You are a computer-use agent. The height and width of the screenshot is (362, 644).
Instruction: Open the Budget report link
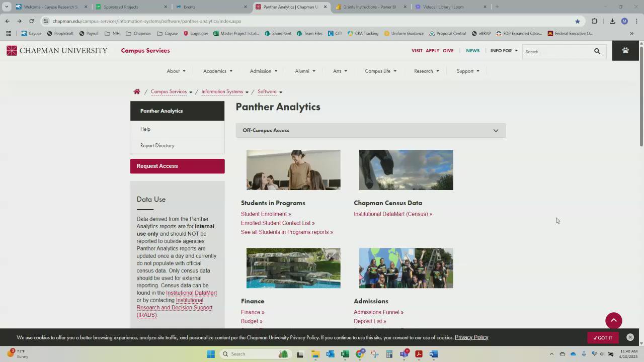point(252,321)
